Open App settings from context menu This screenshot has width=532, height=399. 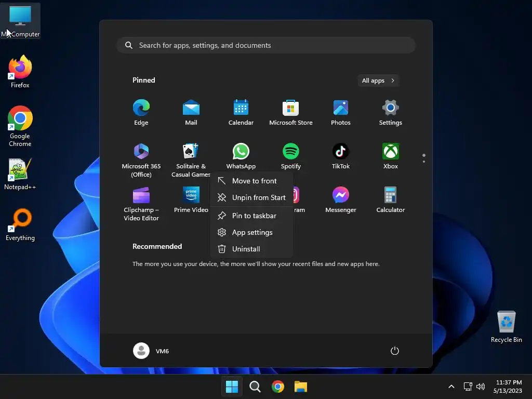251,232
